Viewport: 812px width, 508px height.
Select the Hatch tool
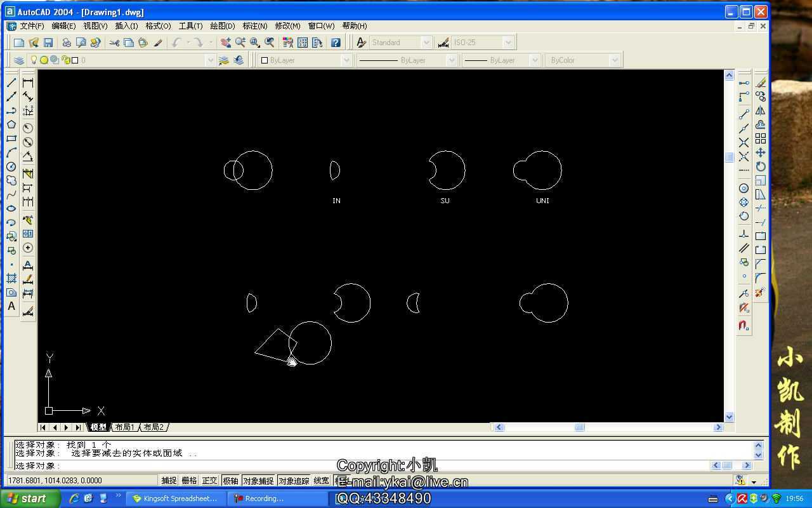click(x=11, y=278)
